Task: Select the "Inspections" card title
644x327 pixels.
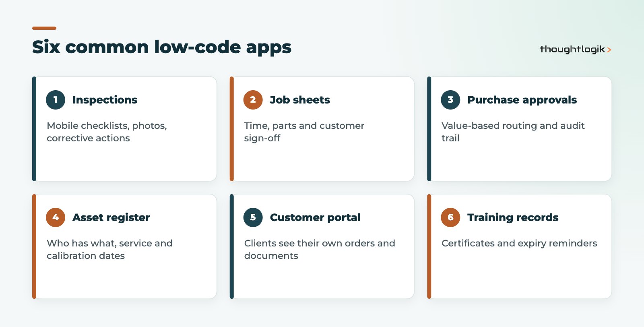Action: pos(105,100)
